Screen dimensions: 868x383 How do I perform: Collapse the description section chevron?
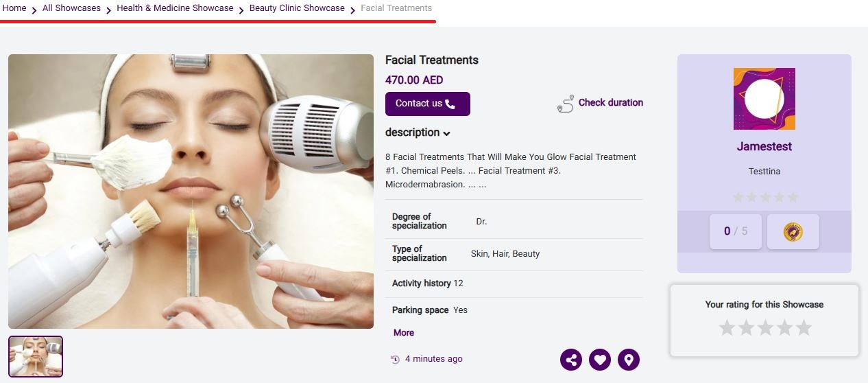[x=447, y=133]
